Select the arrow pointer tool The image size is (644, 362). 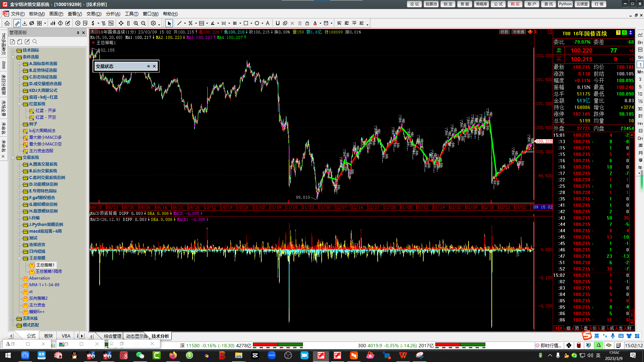coord(169,23)
